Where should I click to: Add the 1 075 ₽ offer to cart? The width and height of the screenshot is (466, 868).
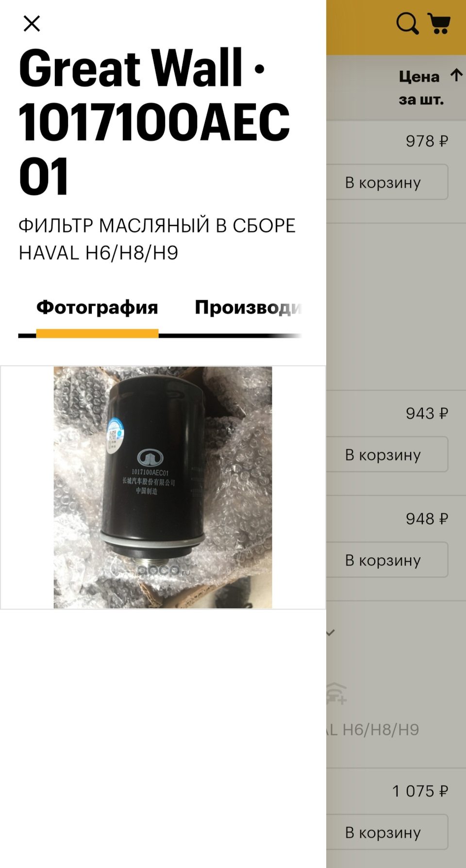387,832
